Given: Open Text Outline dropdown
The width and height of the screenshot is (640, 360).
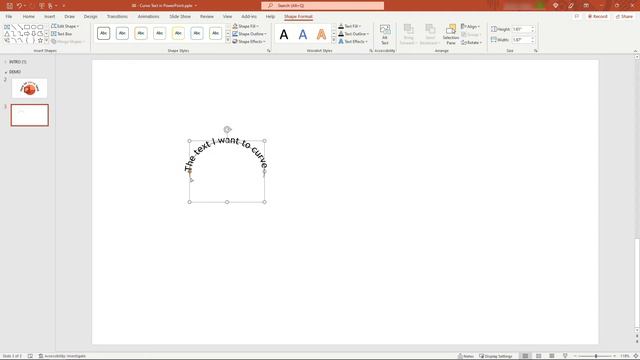Looking at the screenshot, I should [353, 34].
